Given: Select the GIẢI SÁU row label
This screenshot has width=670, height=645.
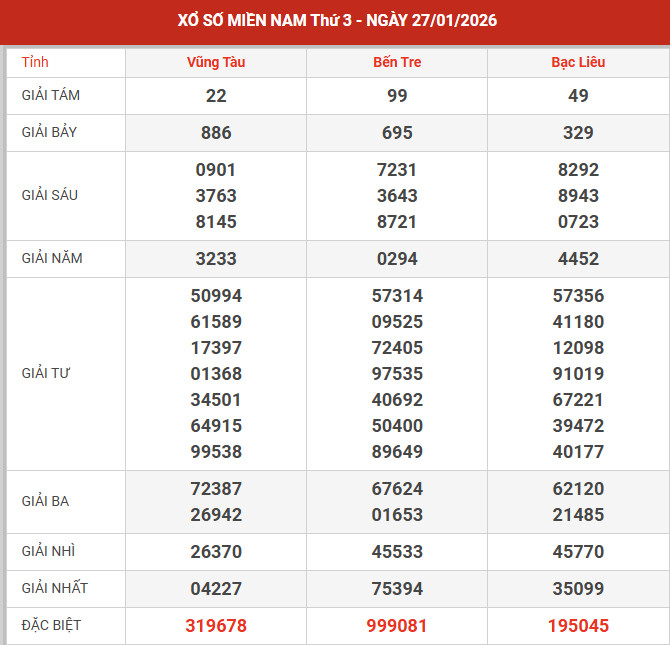Looking at the screenshot, I should tap(50, 195).
